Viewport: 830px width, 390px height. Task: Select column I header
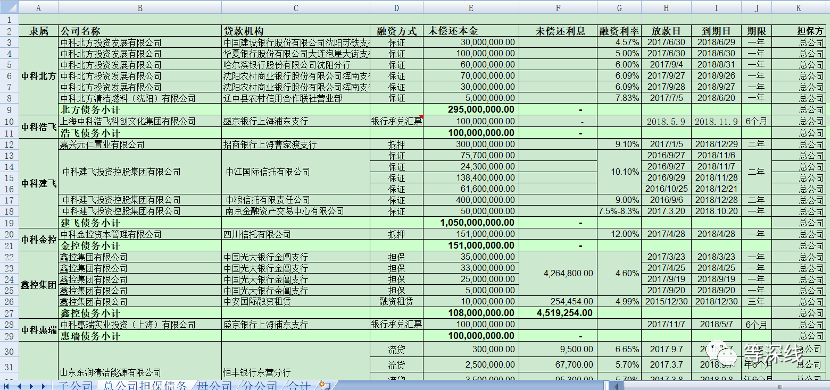(x=717, y=7)
